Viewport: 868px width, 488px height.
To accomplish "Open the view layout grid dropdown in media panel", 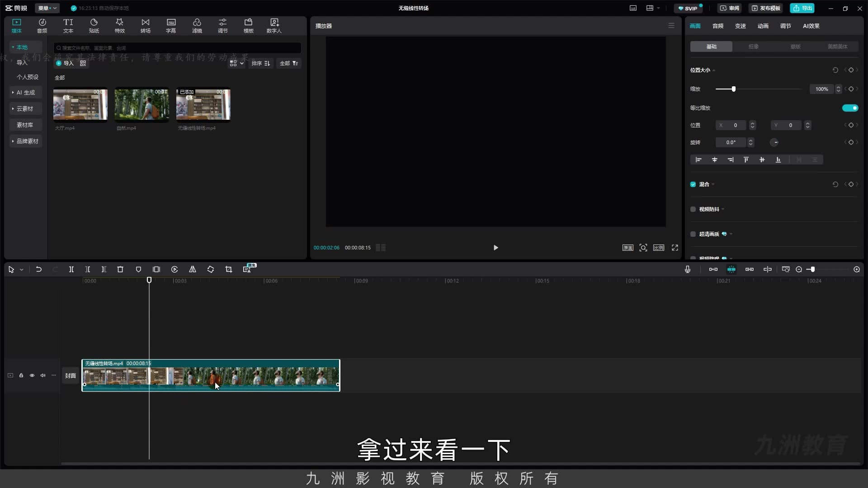I will 236,63.
